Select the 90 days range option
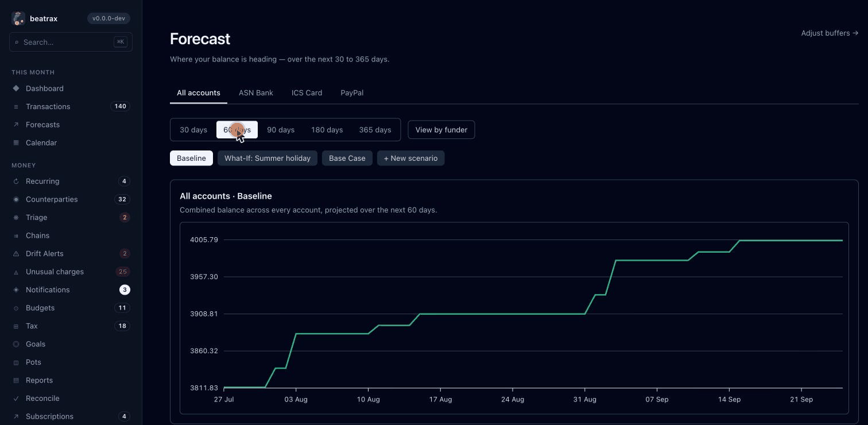 (x=281, y=130)
